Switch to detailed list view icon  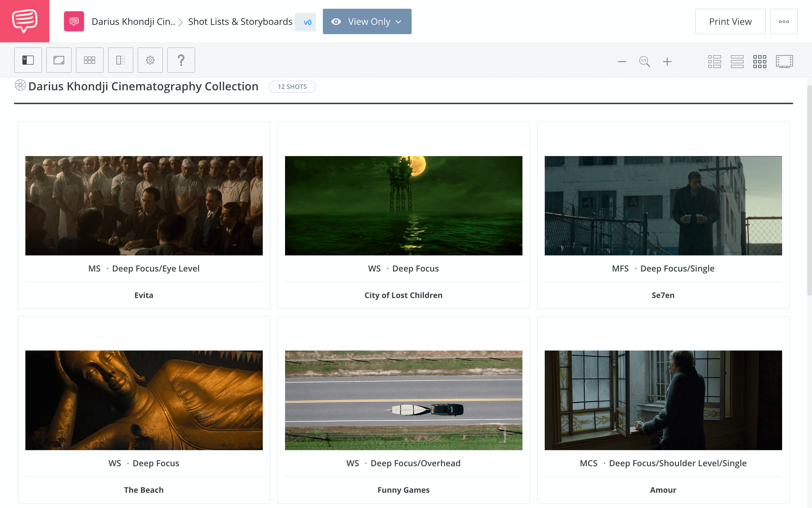coord(714,62)
